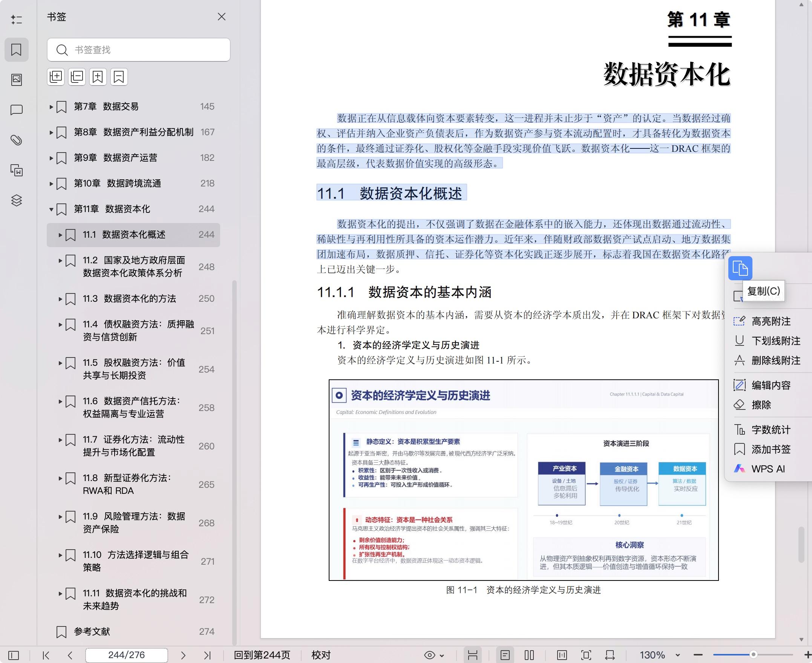812x663 pixels.
Task: Expand the 第7章 数据交易 bookmark
Action: 51,107
